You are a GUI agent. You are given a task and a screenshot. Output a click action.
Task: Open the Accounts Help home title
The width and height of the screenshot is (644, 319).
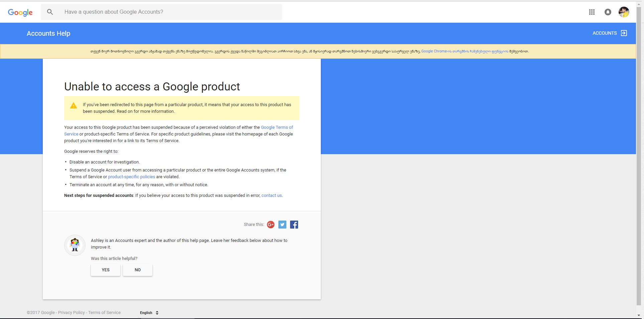click(x=48, y=33)
